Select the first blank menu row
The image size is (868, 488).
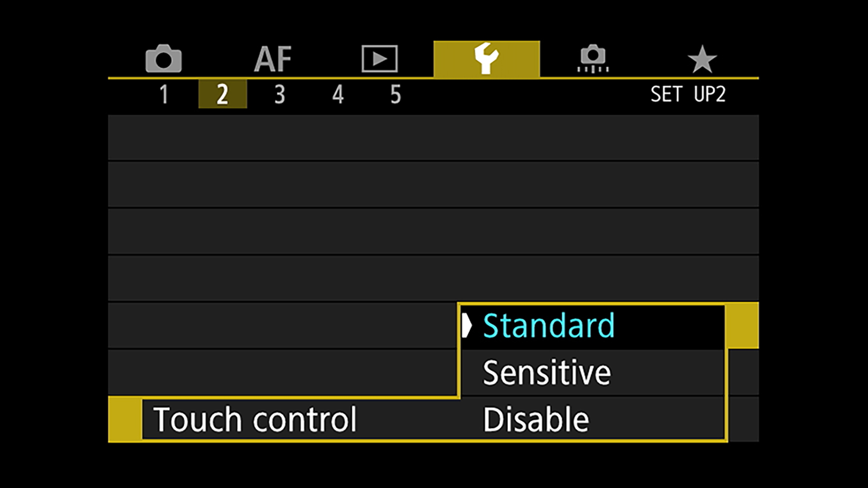tap(433, 138)
